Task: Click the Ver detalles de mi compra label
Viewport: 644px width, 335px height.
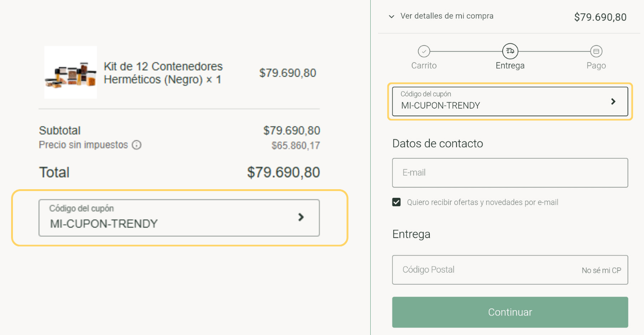Action: (447, 16)
